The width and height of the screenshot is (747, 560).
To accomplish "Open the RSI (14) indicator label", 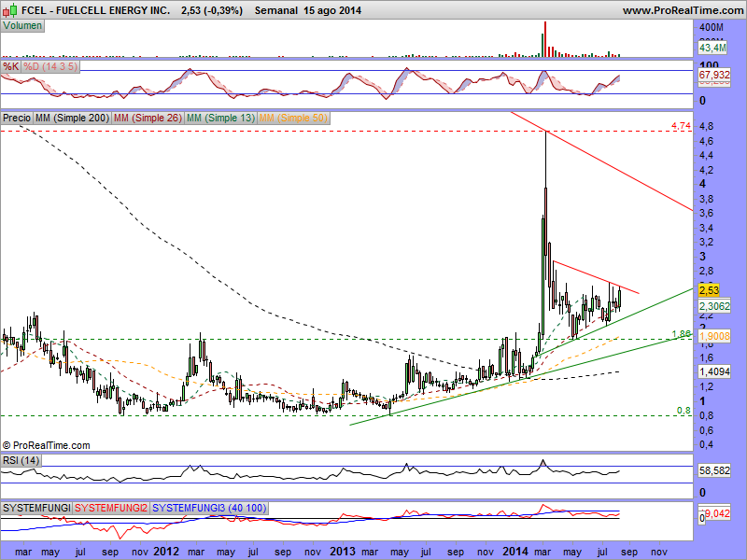I will click(21, 460).
